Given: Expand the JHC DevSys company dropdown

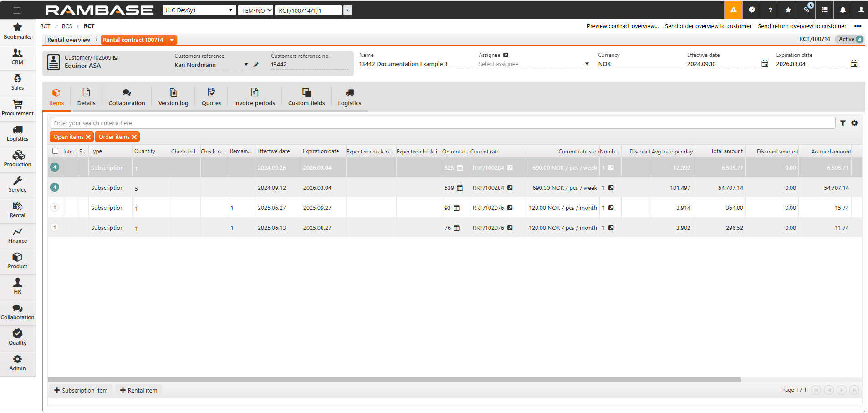Looking at the screenshot, I should [199, 10].
